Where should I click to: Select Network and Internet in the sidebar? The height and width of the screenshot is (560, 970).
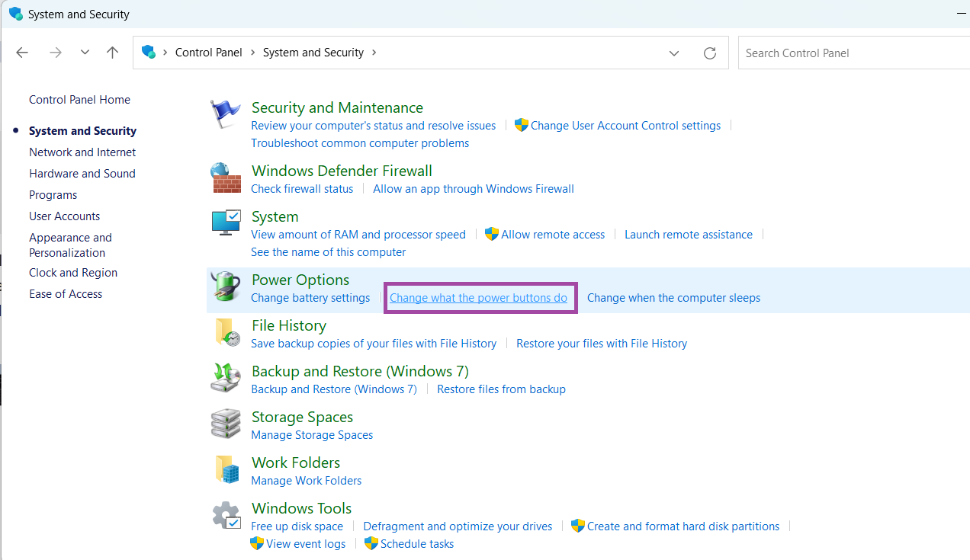coord(82,152)
